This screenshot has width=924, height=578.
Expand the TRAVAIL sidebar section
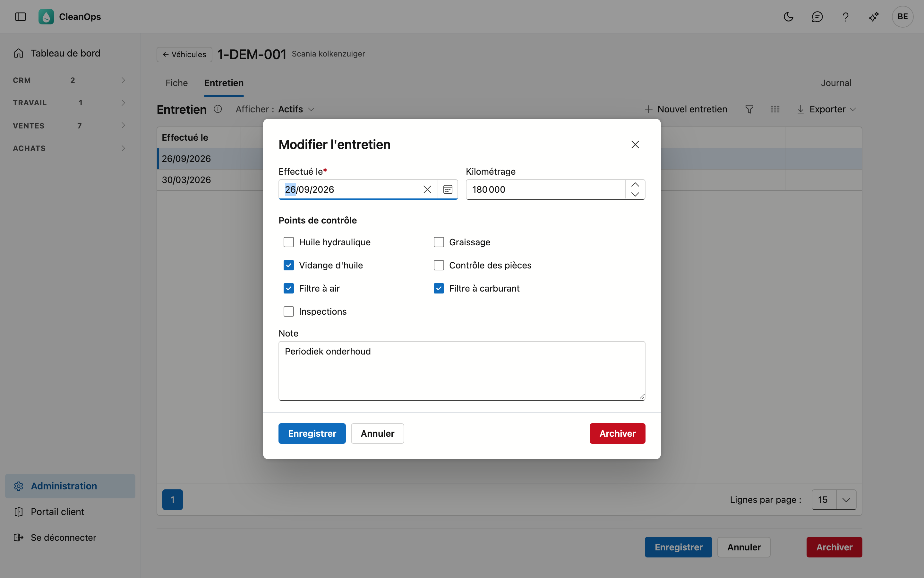pyautogui.click(x=70, y=103)
